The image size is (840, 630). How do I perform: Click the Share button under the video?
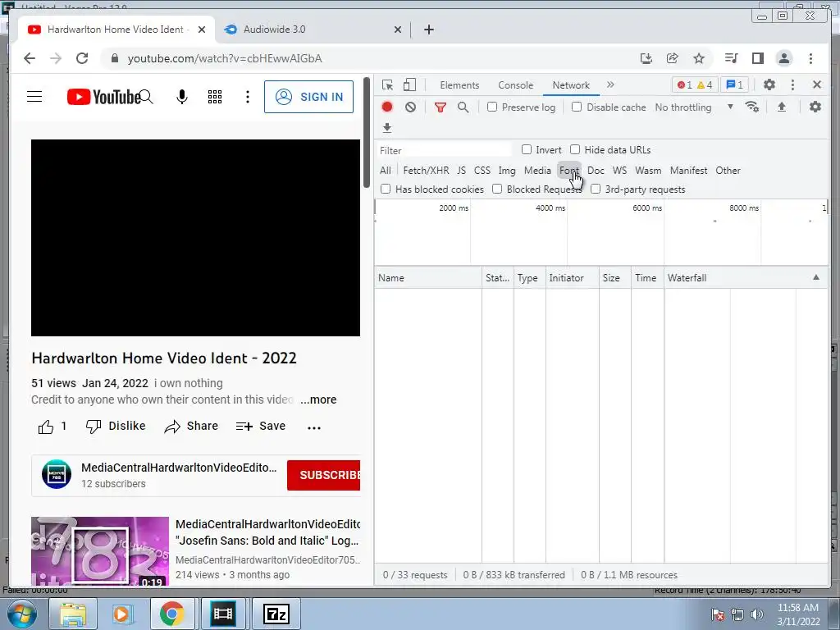click(191, 427)
